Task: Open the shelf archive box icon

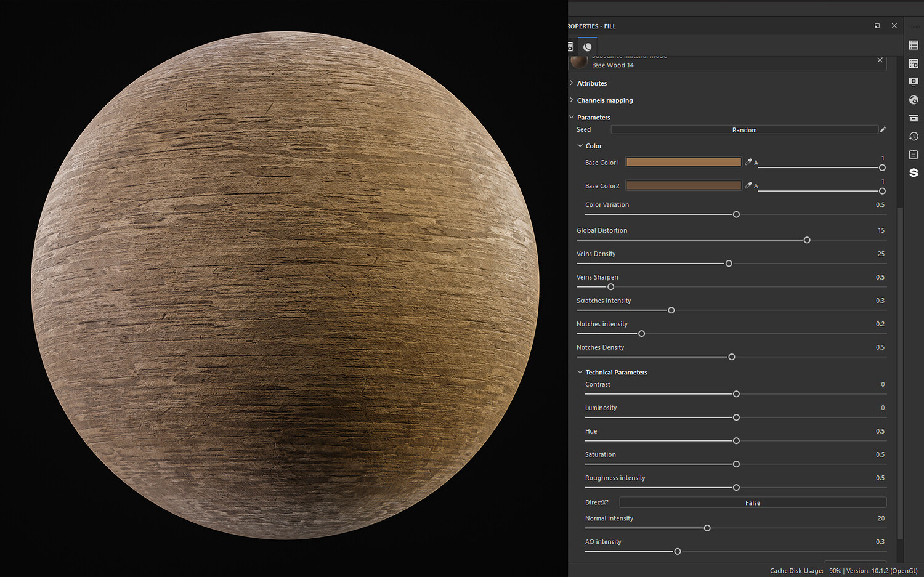Action: click(914, 118)
